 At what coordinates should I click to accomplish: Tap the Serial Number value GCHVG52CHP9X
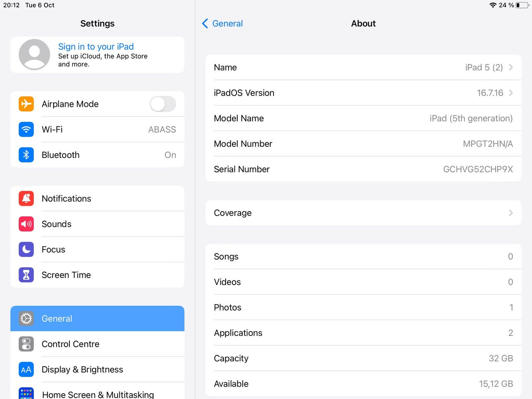pos(478,169)
